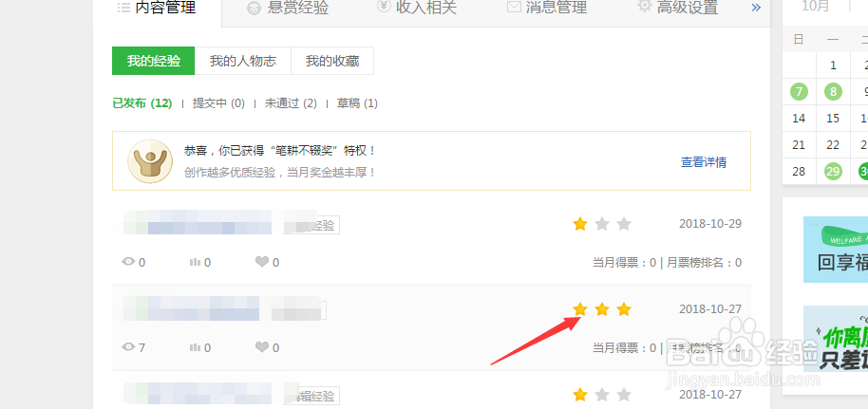The height and width of the screenshot is (409, 868).
Task: Select the 我的人物志 tab
Action: (x=243, y=61)
